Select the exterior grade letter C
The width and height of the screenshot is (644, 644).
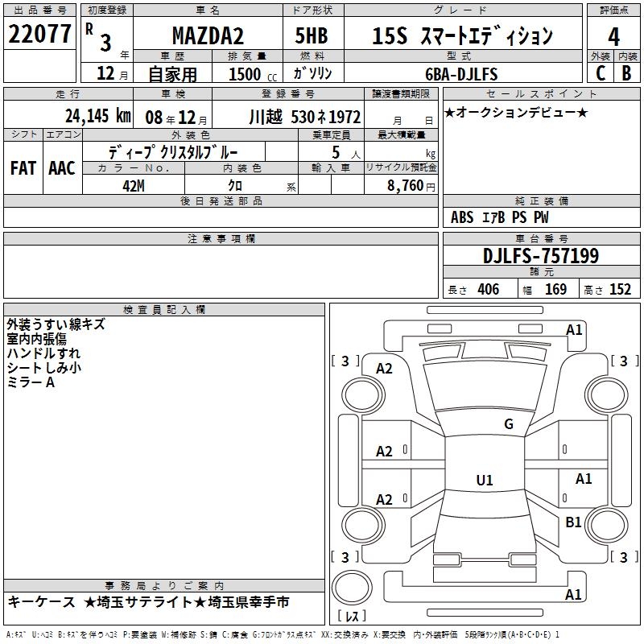point(601,72)
